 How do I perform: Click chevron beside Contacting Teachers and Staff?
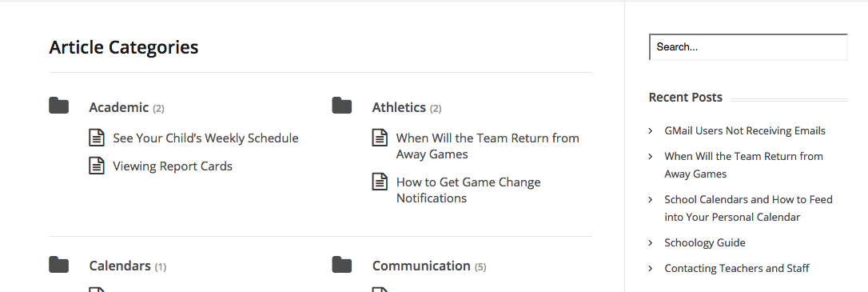651,268
